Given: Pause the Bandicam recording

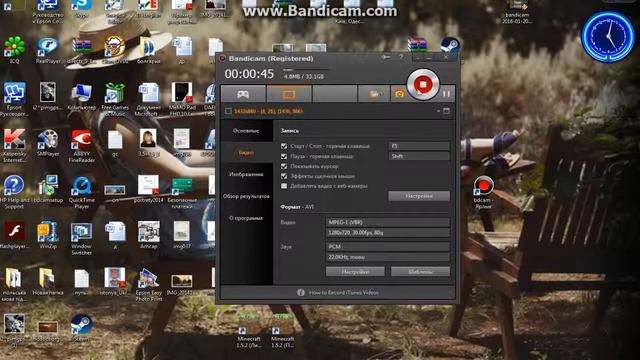Looking at the screenshot, I should coord(446,94).
